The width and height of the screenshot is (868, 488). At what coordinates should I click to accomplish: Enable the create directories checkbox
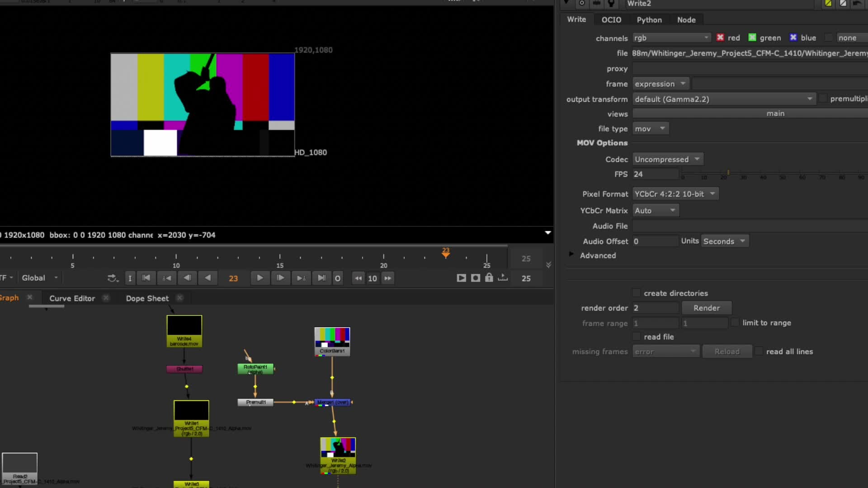(x=636, y=293)
